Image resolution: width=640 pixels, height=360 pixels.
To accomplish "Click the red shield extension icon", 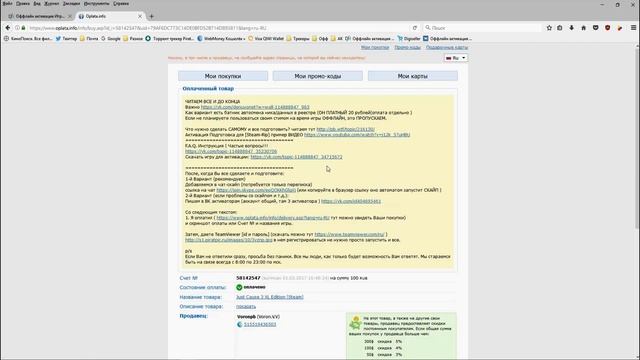I will (608, 28).
